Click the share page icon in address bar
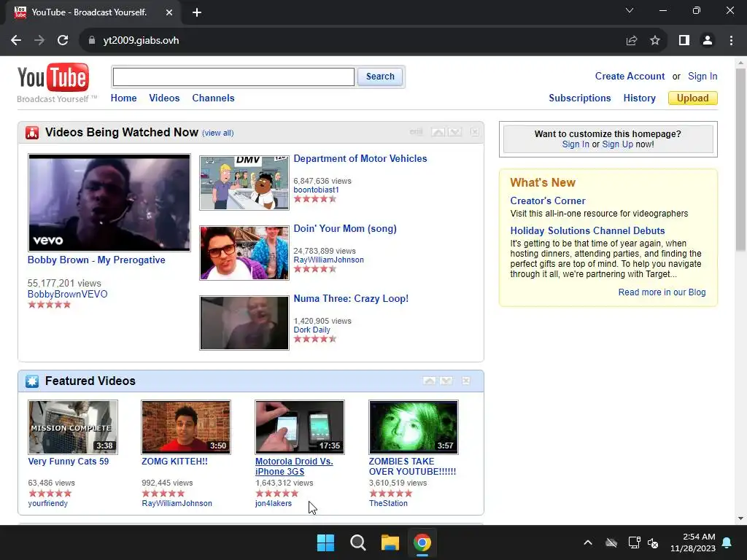This screenshot has height=560, width=747. tap(632, 41)
